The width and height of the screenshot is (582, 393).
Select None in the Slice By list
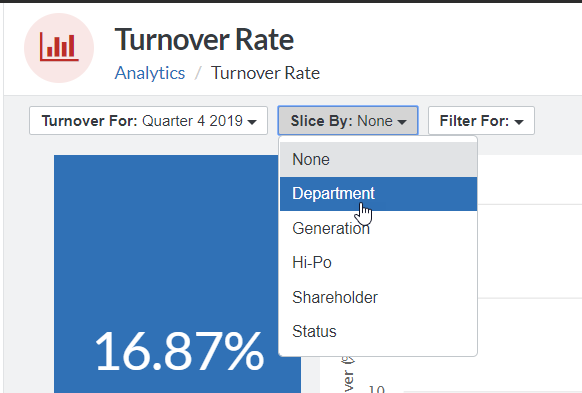[378, 160]
